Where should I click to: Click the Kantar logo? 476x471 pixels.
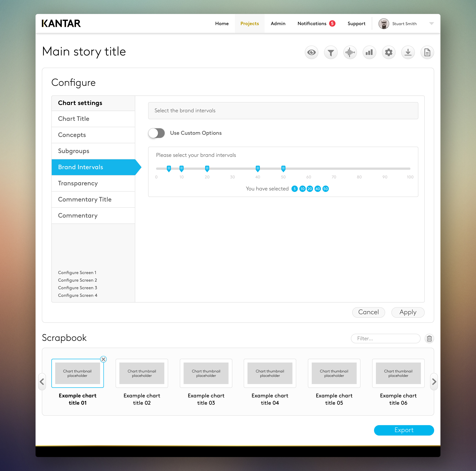click(61, 23)
